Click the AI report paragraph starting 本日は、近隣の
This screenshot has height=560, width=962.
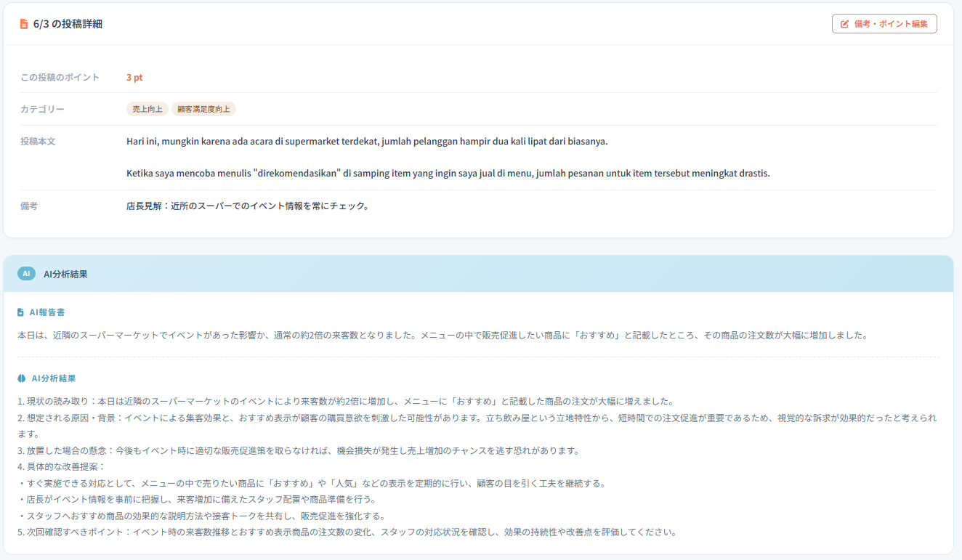coord(442,336)
